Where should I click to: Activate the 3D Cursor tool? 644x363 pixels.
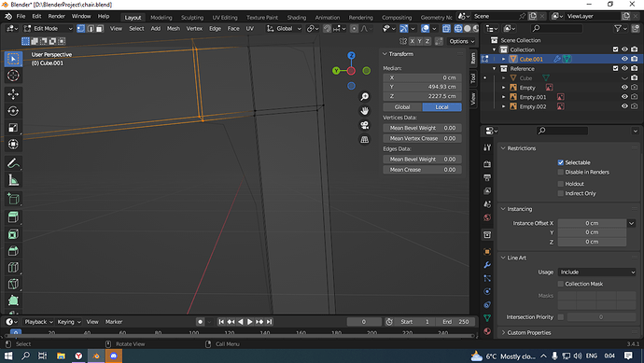tap(13, 76)
